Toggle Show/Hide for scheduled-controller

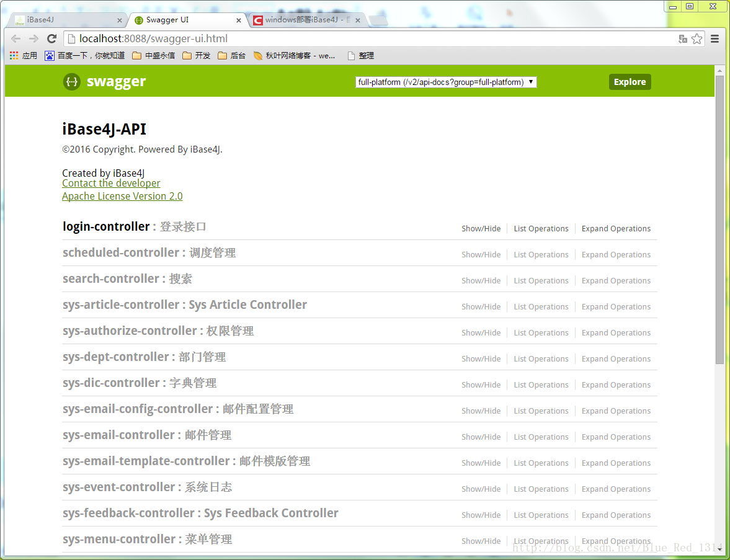pos(481,255)
